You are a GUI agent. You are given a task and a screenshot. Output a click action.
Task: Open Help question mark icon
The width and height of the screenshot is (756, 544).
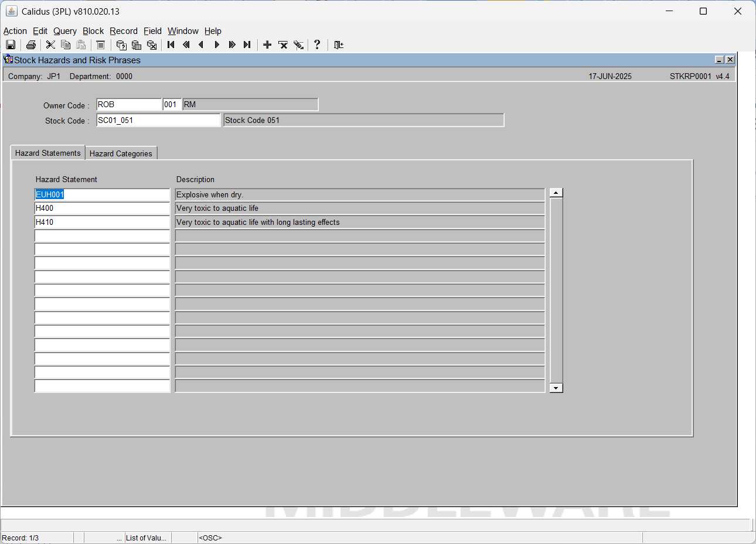(x=317, y=45)
